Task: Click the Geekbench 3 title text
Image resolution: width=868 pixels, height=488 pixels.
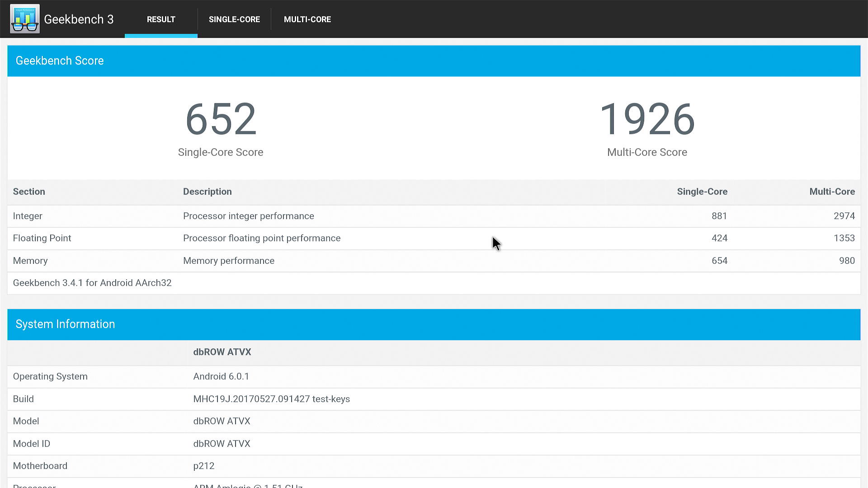Action: pyautogui.click(x=79, y=19)
